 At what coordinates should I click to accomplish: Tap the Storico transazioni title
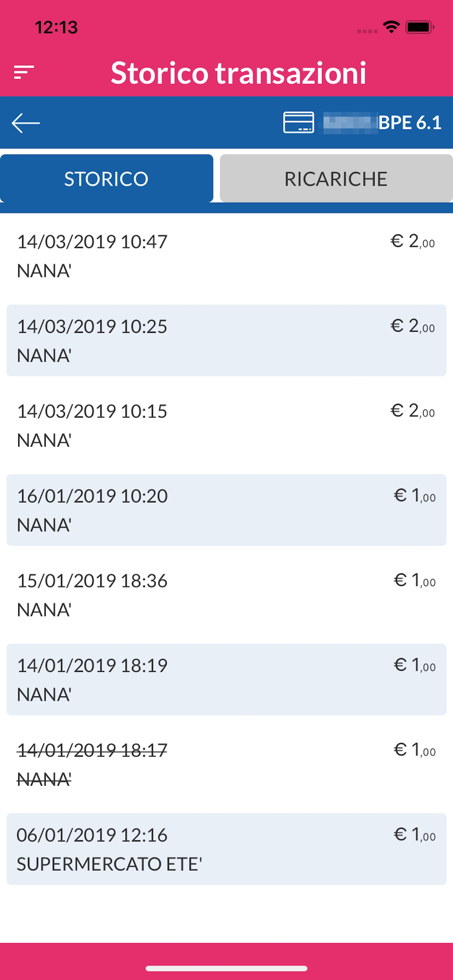238,73
